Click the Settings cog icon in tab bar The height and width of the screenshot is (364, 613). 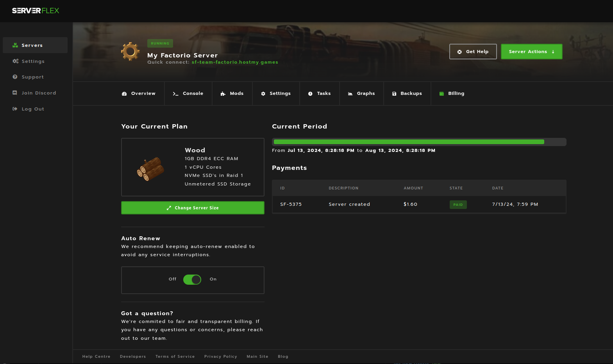click(x=263, y=94)
